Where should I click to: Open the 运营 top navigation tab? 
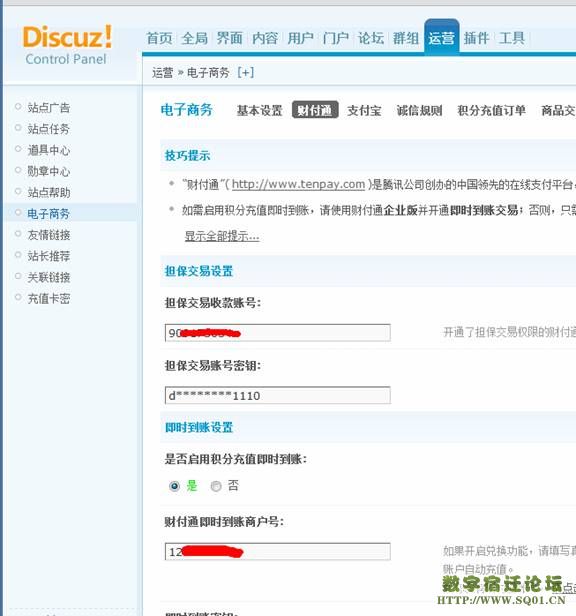(x=442, y=38)
